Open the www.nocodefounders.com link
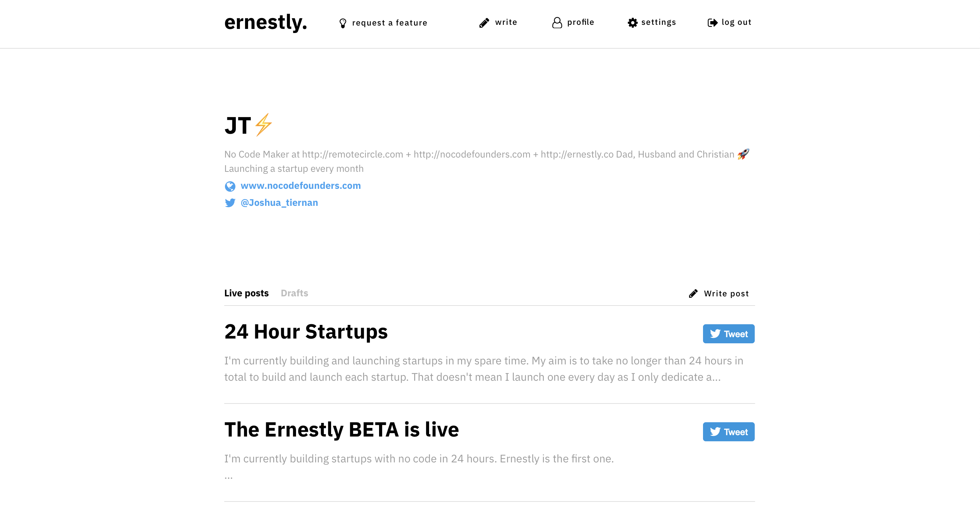Image resolution: width=980 pixels, height=509 pixels. [300, 186]
